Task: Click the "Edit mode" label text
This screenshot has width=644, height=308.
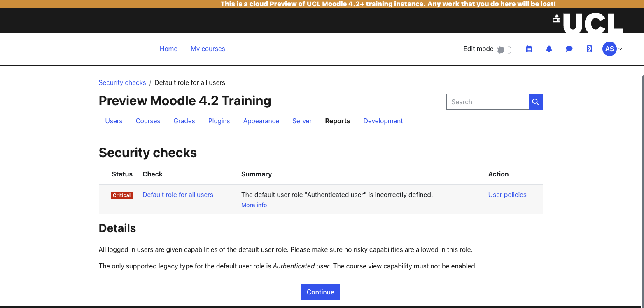Action: click(478, 49)
